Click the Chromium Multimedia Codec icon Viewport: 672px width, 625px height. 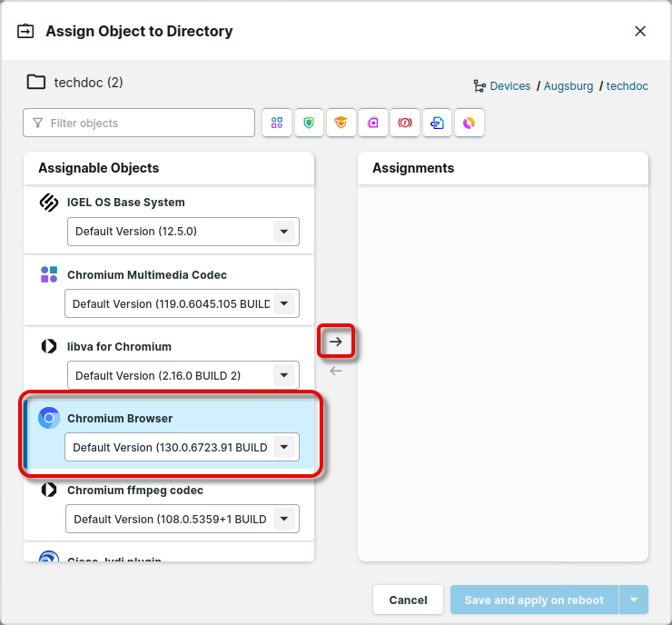click(49, 274)
